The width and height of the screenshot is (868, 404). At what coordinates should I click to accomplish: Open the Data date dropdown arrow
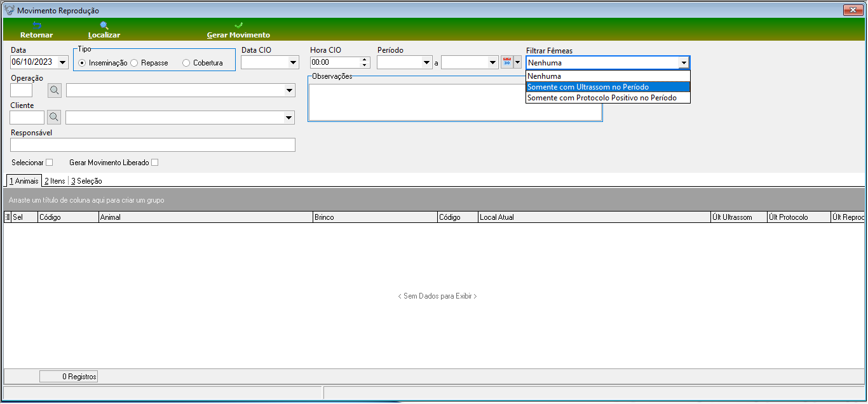click(62, 62)
